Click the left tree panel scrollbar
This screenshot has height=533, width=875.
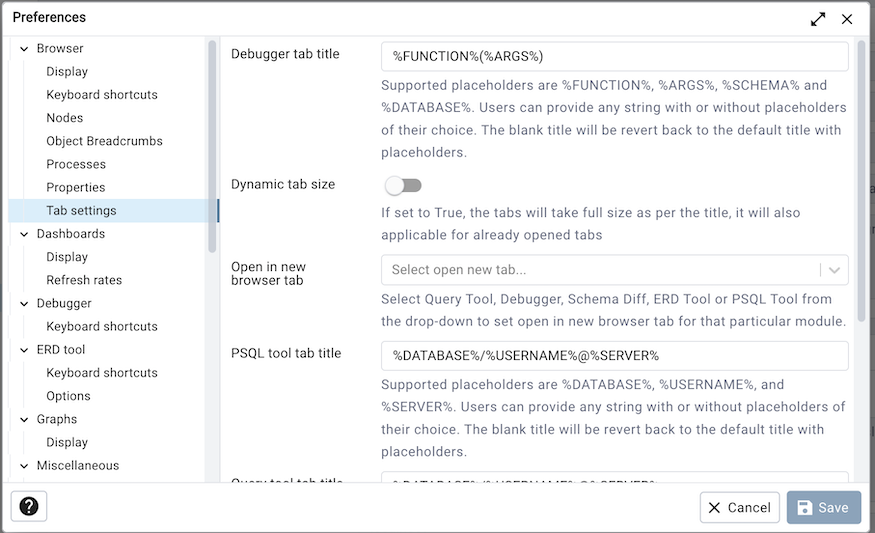(211, 145)
